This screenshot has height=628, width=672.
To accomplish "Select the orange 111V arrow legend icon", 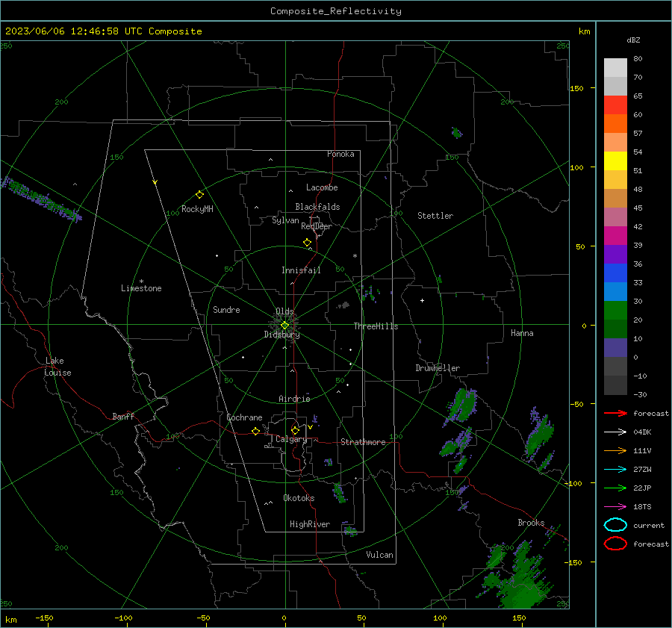I will [615, 450].
